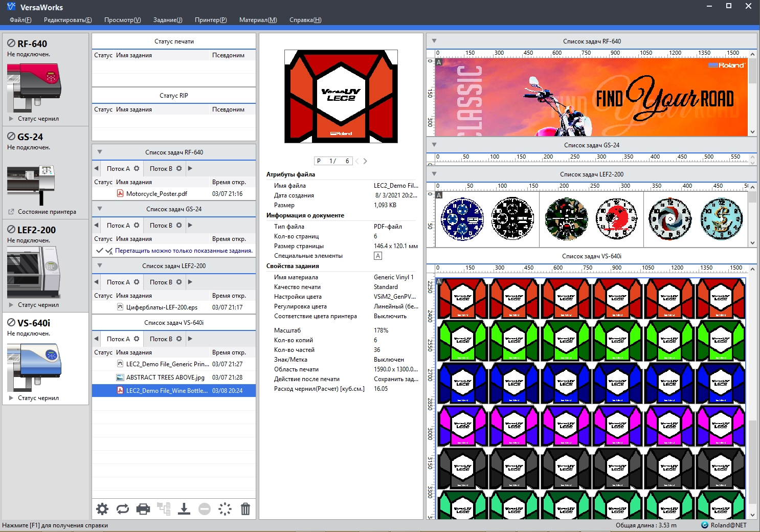The width and height of the screenshot is (760, 532).
Task: Collapse the Список задач RF-640 job list
Action: 100,152
